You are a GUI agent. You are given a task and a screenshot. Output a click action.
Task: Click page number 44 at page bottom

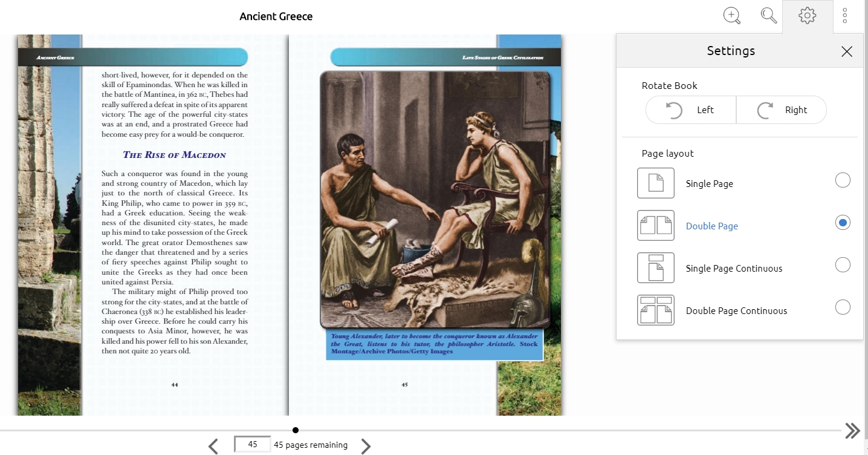[x=175, y=385]
